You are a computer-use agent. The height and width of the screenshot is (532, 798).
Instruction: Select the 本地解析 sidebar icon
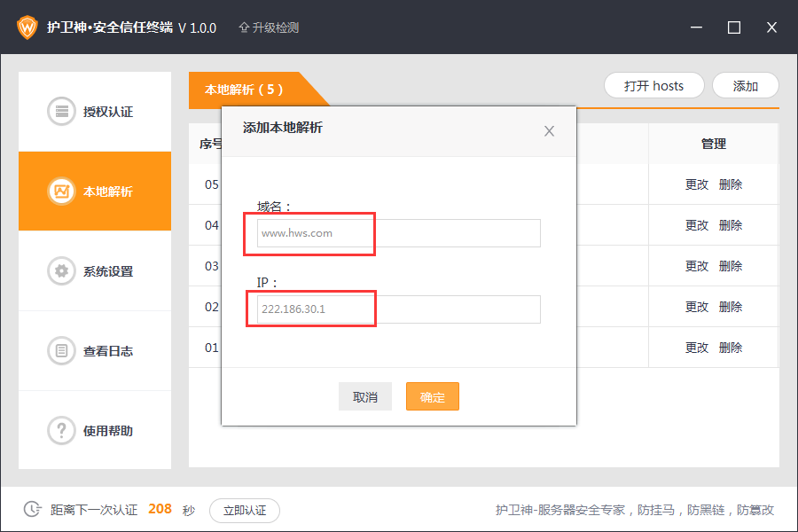(x=61, y=192)
